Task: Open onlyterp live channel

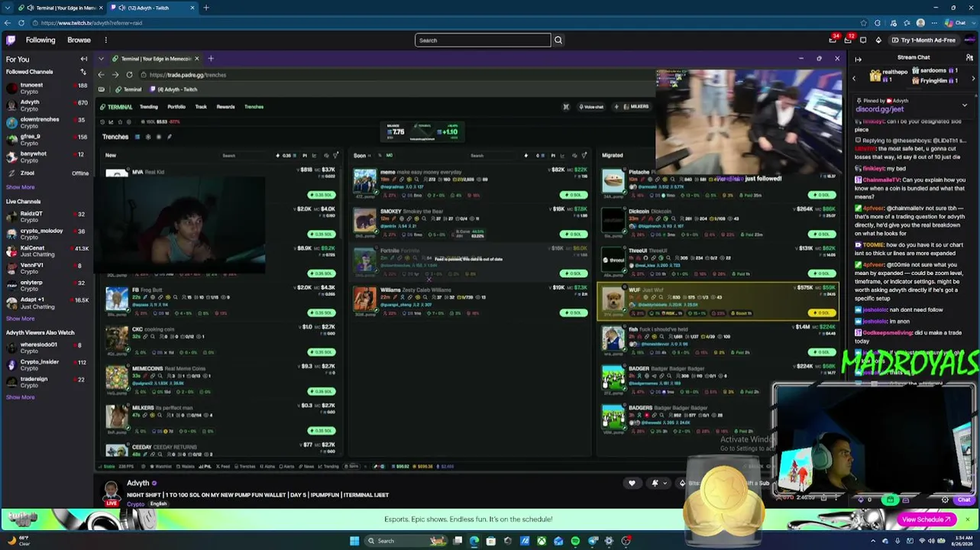Action: (x=46, y=285)
